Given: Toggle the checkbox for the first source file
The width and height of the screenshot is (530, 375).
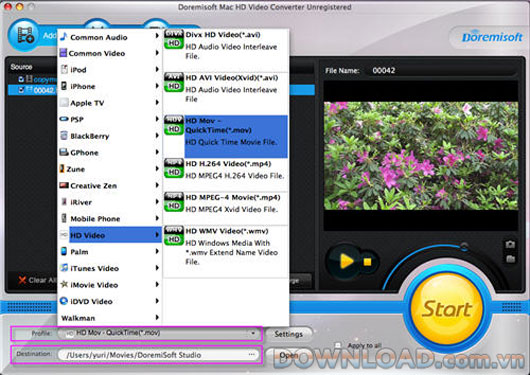Looking at the screenshot, I should [x=21, y=79].
